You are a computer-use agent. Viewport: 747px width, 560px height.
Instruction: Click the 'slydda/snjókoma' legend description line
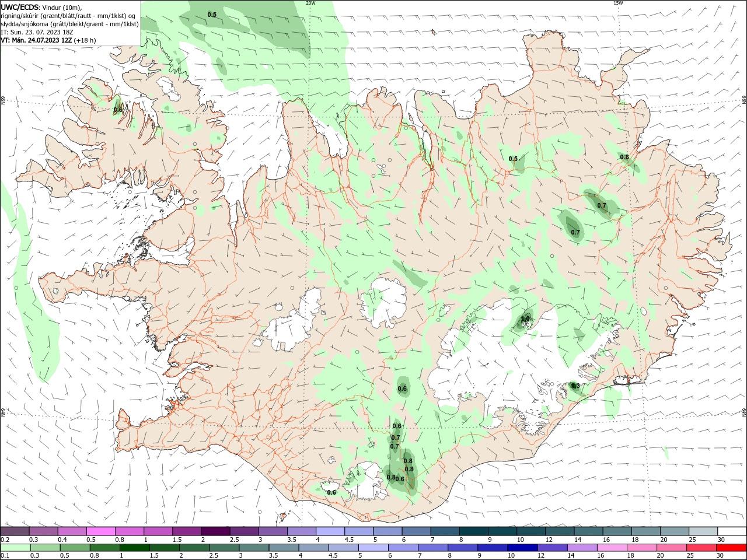tap(69, 24)
